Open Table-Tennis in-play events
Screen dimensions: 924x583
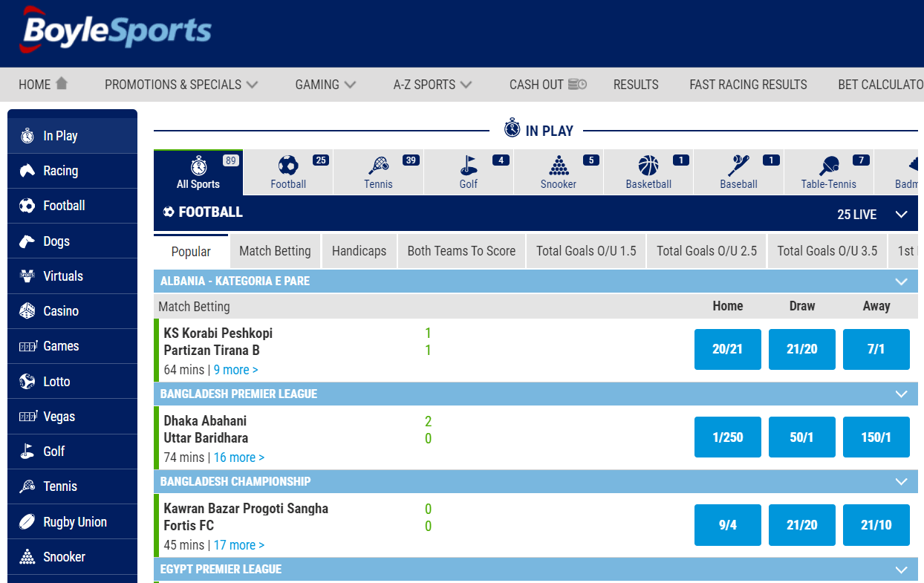pos(828,172)
